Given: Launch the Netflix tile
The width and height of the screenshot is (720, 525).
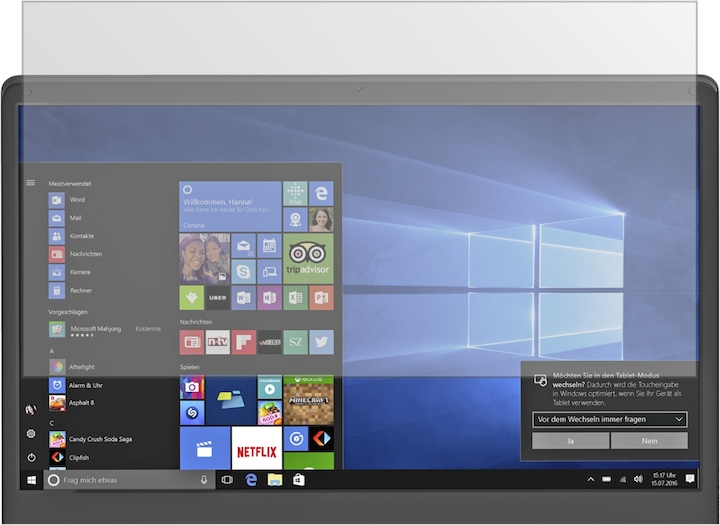Looking at the screenshot, I should [257, 448].
